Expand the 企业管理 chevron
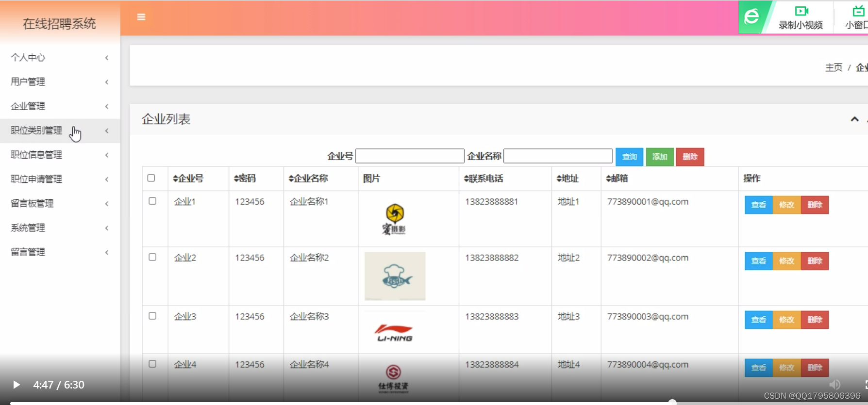 [107, 106]
